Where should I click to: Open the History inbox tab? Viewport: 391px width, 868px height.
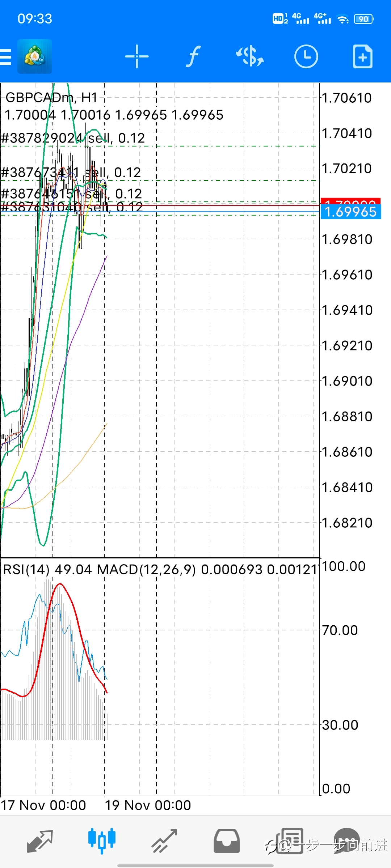227,841
